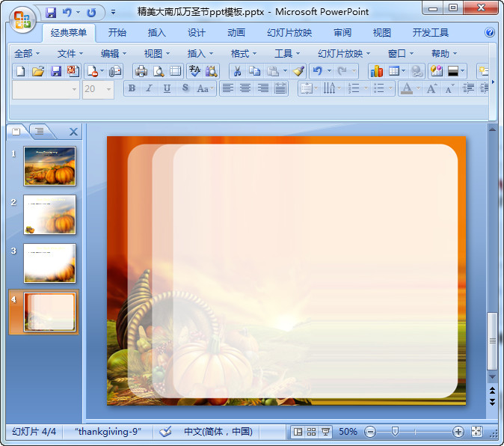Viewport: 504px width, 446px height.
Task: Align text right
Action: 263,88
